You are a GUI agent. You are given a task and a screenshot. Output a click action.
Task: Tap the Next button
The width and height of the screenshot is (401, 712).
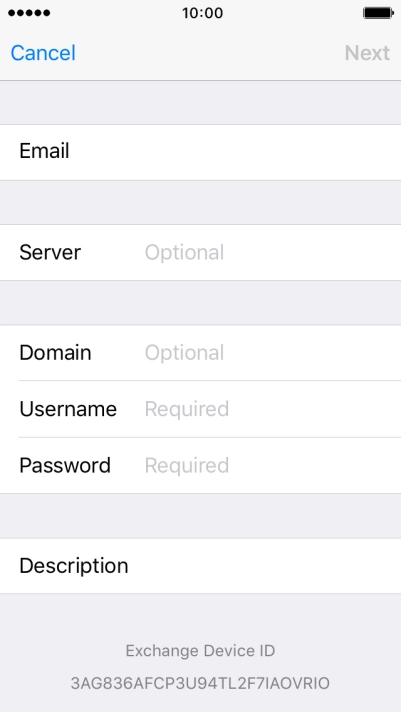pos(367,53)
